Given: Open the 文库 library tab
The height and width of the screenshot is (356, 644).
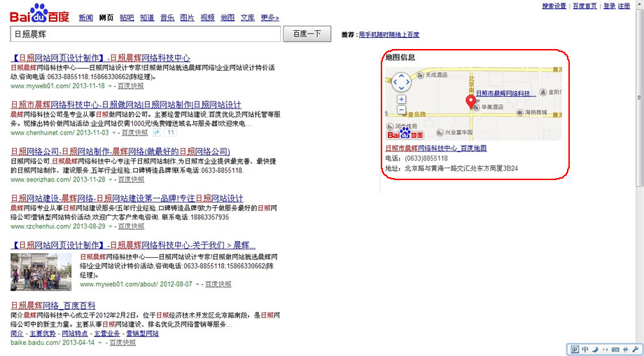Looking at the screenshot, I should tap(248, 18).
